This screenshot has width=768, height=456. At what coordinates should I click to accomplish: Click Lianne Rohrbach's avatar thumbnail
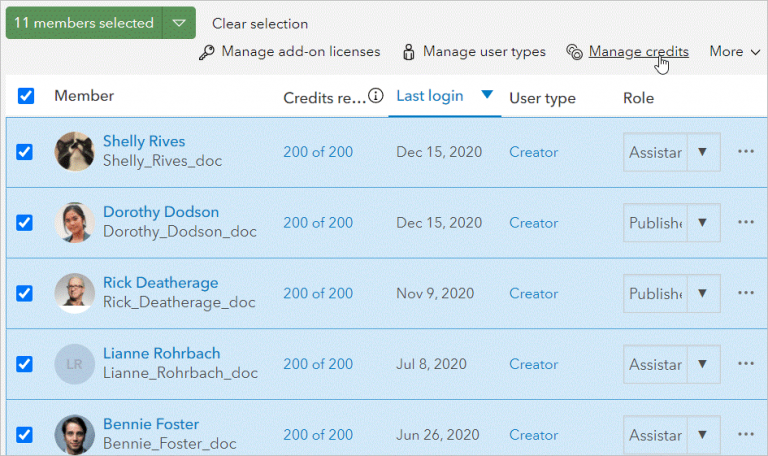coord(75,364)
